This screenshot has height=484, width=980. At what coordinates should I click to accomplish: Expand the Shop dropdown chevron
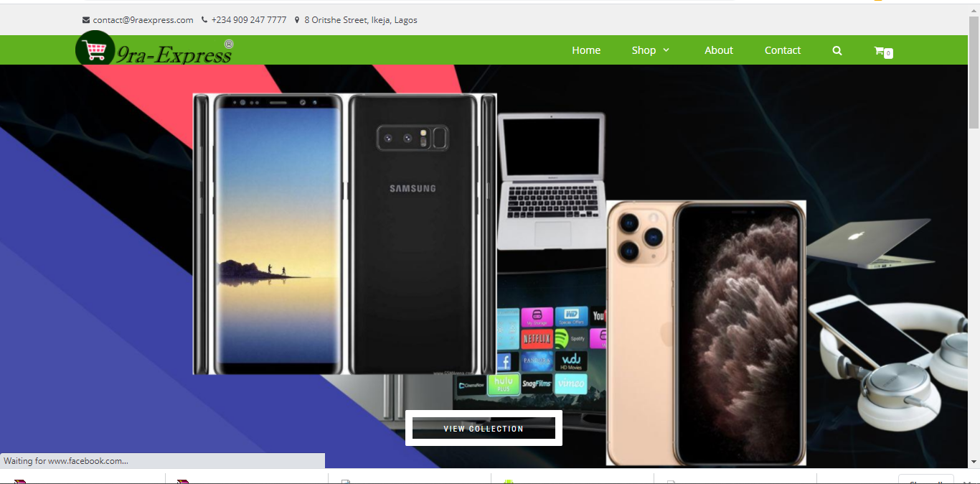(666, 50)
